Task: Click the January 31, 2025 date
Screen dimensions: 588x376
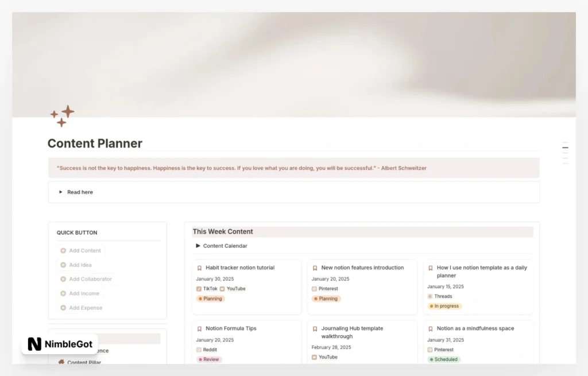Action: 446,340
